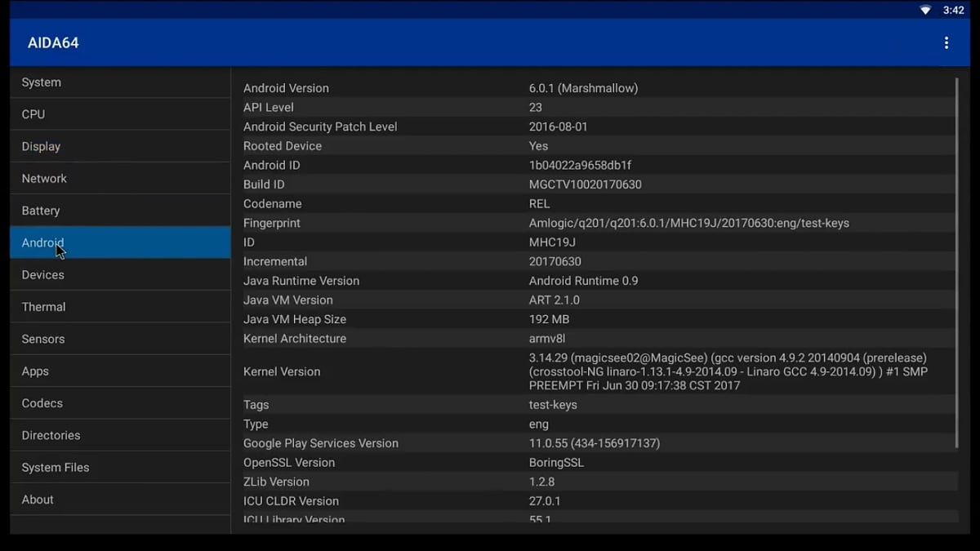Select the Type row label
This screenshot has height=551, width=980.
[x=256, y=424]
